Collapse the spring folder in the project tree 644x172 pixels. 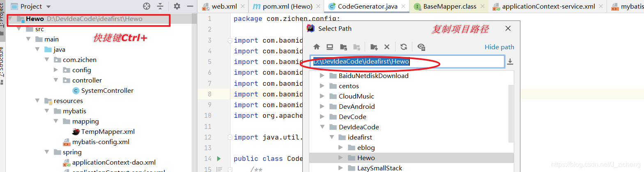click(x=47, y=152)
